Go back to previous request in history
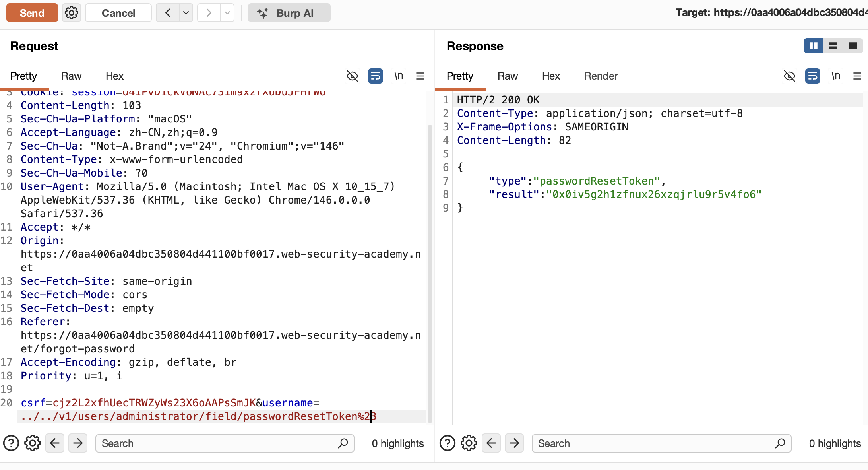This screenshot has width=868, height=470. (x=168, y=13)
